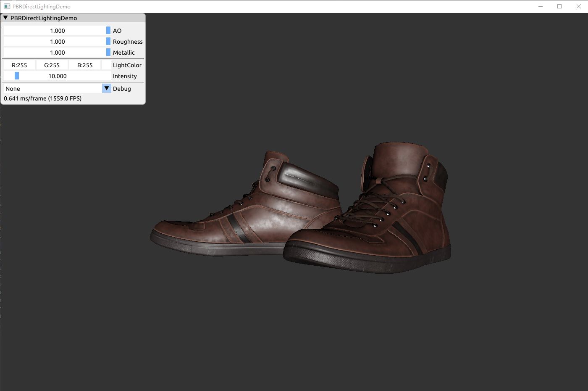Click the Intensity value track
This screenshot has height=391, width=588.
click(58, 76)
